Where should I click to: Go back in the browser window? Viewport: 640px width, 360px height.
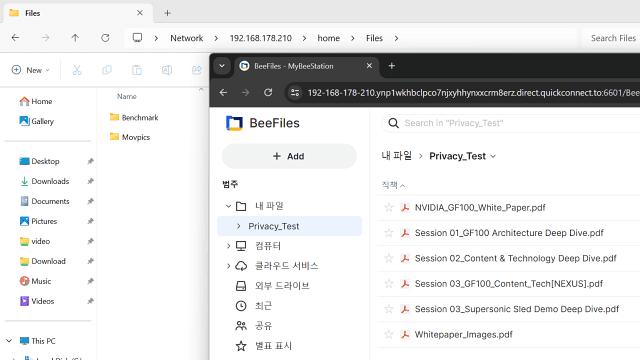coord(223,93)
